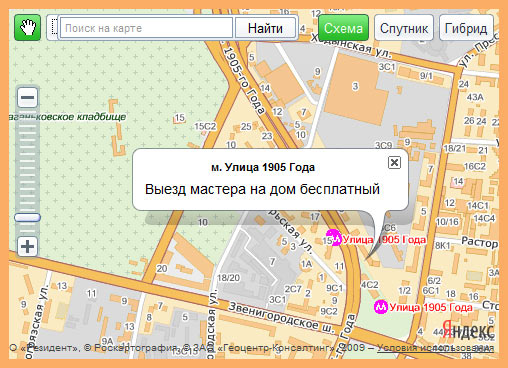Click building label 43А
This screenshot has width=508, height=368.
point(475,97)
